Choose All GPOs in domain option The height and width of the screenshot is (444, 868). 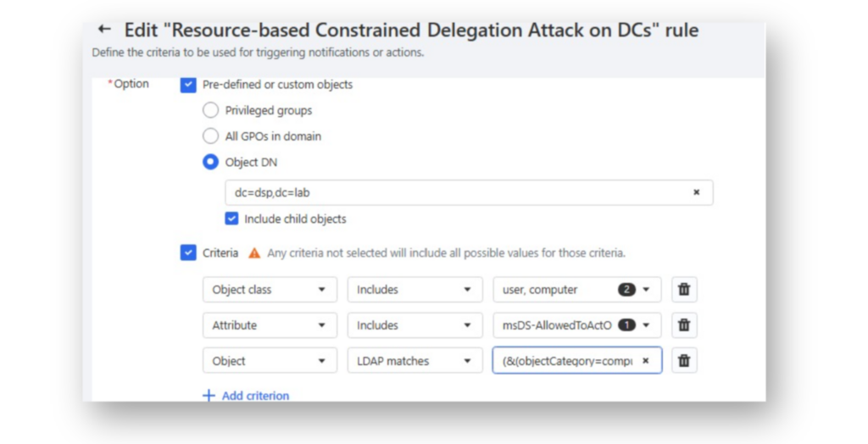210,136
